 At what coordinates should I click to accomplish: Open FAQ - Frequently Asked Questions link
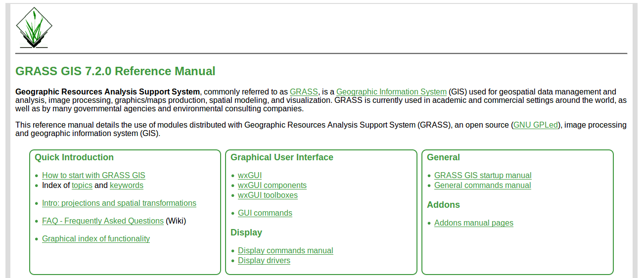(103, 221)
